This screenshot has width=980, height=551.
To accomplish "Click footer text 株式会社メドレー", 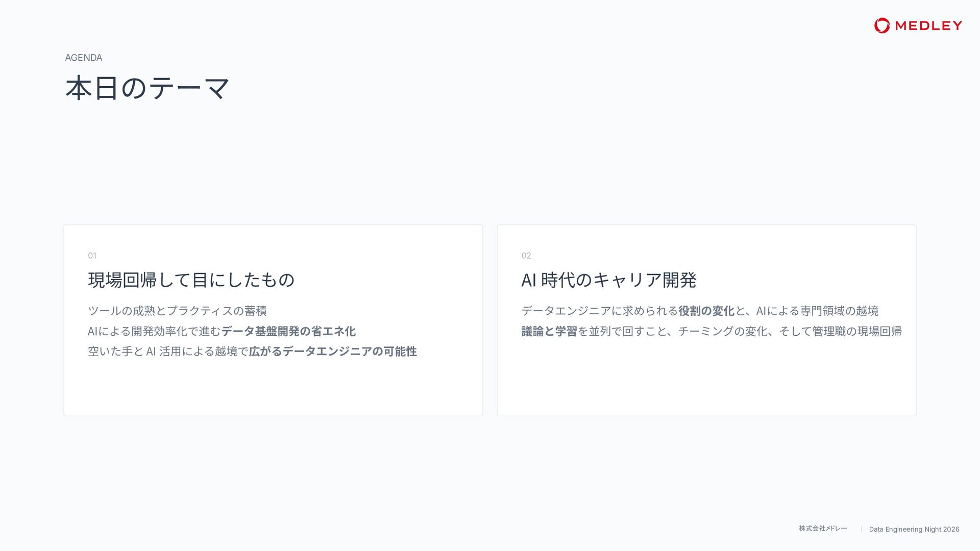I will tap(823, 529).
